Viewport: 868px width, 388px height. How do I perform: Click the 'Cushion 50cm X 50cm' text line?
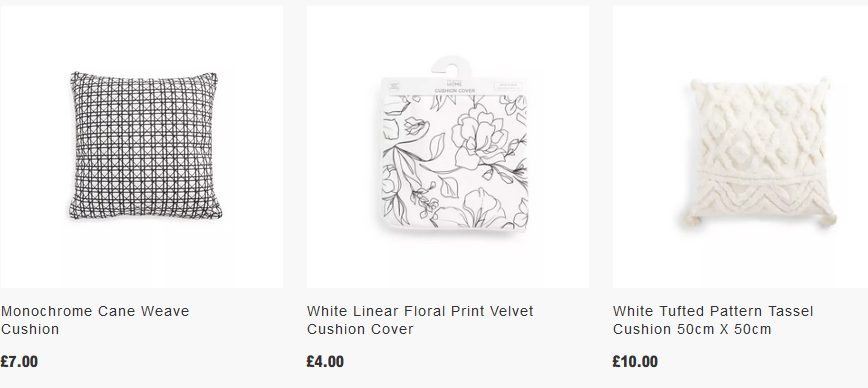pos(692,329)
